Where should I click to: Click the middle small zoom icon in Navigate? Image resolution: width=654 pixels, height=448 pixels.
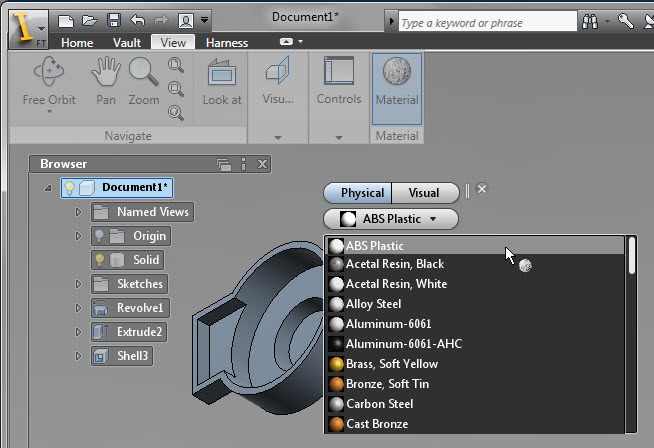[x=176, y=88]
